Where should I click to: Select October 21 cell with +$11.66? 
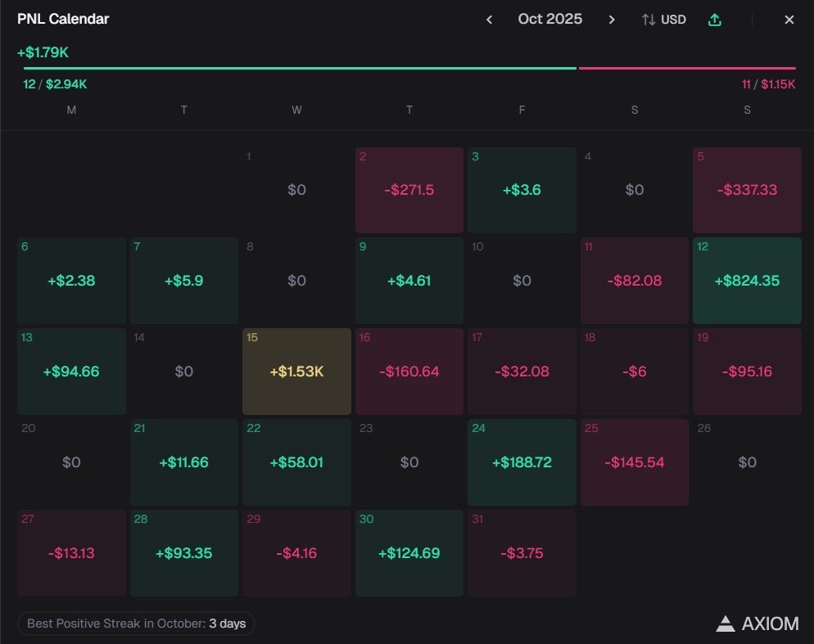[x=184, y=462]
